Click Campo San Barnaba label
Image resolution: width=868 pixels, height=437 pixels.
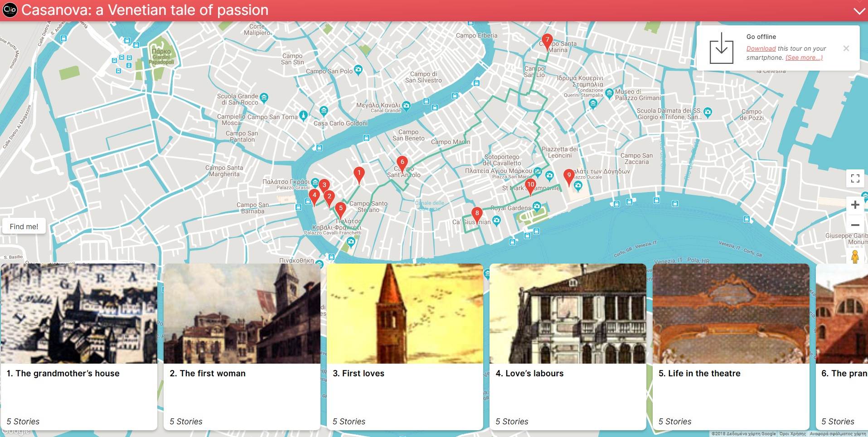pyautogui.click(x=252, y=208)
